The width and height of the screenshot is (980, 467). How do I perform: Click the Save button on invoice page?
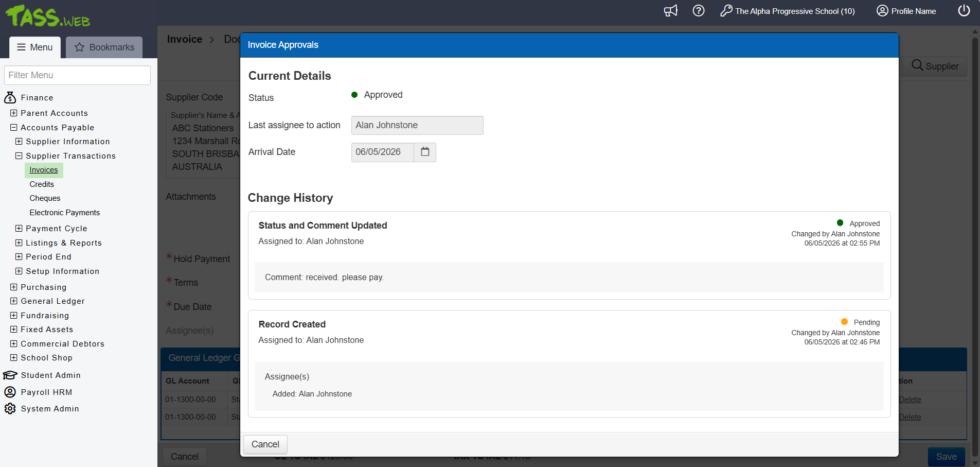click(x=947, y=457)
